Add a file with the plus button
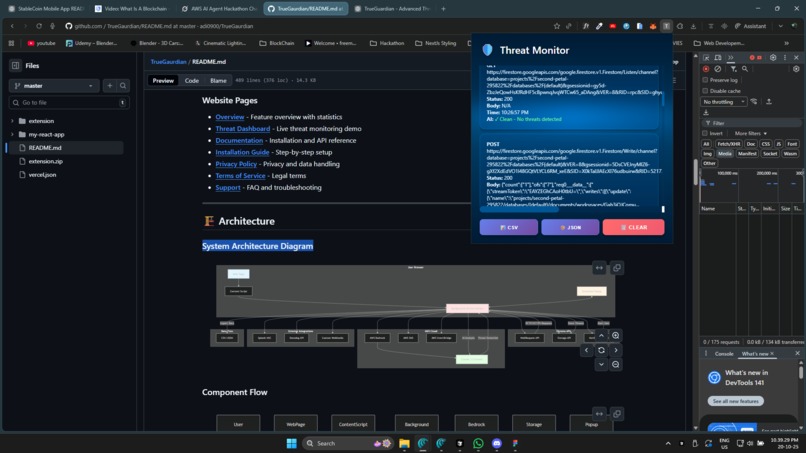Image resolution: width=806 pixels, height=453 pixels. point(109,86)
